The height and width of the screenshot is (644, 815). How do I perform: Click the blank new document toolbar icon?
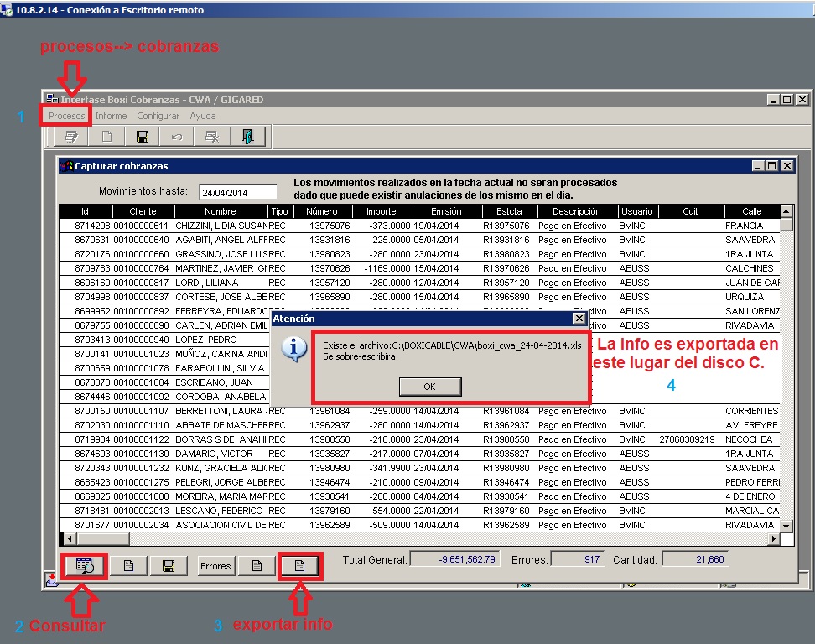[106, 137]
